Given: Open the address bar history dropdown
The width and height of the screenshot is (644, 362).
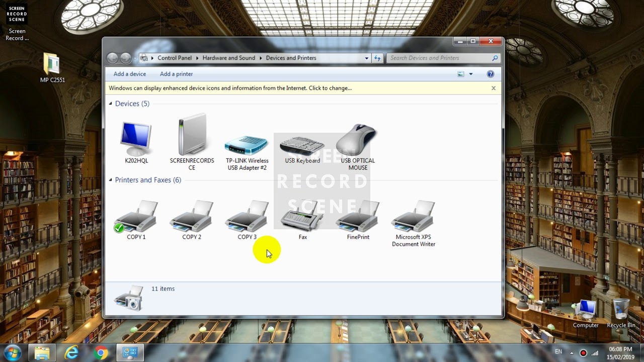Looking at the screenshot, I should [366, 58].
